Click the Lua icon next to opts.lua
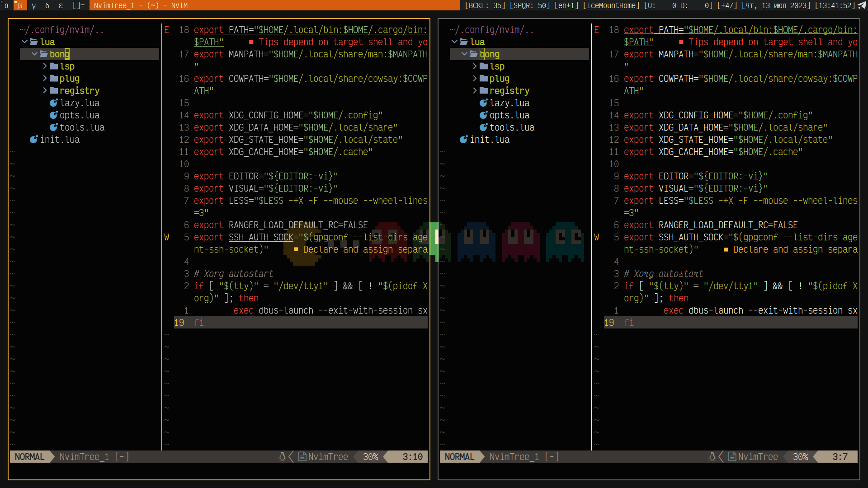 pos(53,115)
